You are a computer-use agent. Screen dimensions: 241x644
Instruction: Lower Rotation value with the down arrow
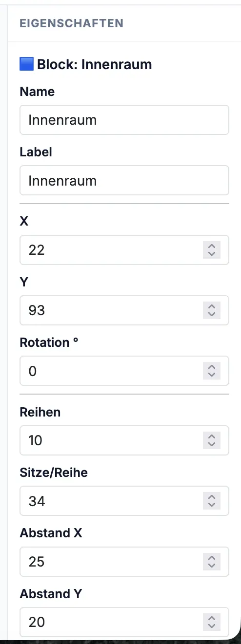(211, 375)
